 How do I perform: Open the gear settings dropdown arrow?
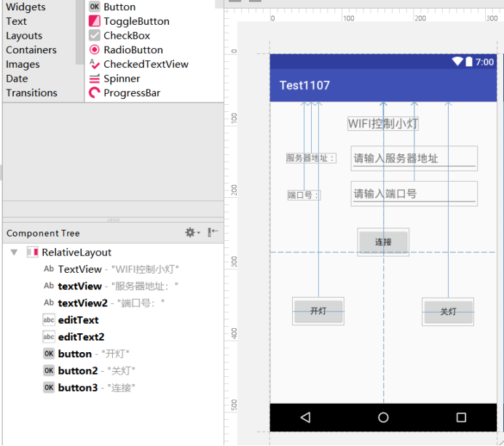199,233
